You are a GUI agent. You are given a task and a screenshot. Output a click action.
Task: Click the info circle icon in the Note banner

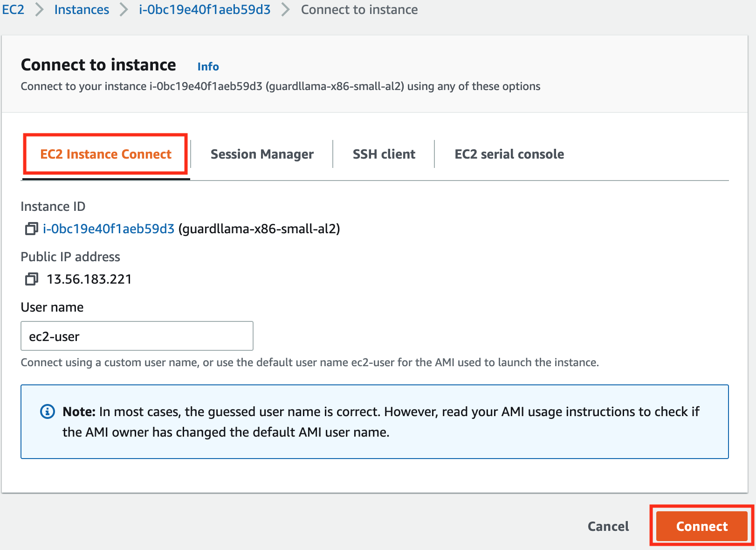47,412
